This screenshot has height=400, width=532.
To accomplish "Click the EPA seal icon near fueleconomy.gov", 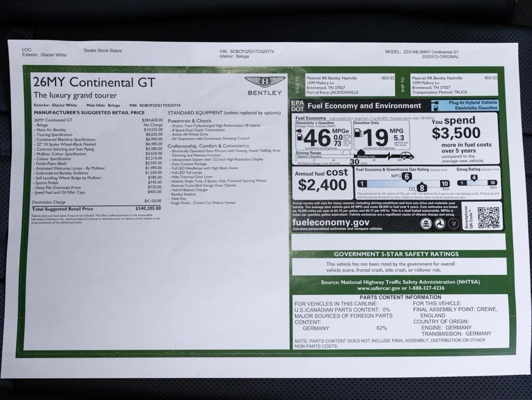I will click(x=426, y=224).
